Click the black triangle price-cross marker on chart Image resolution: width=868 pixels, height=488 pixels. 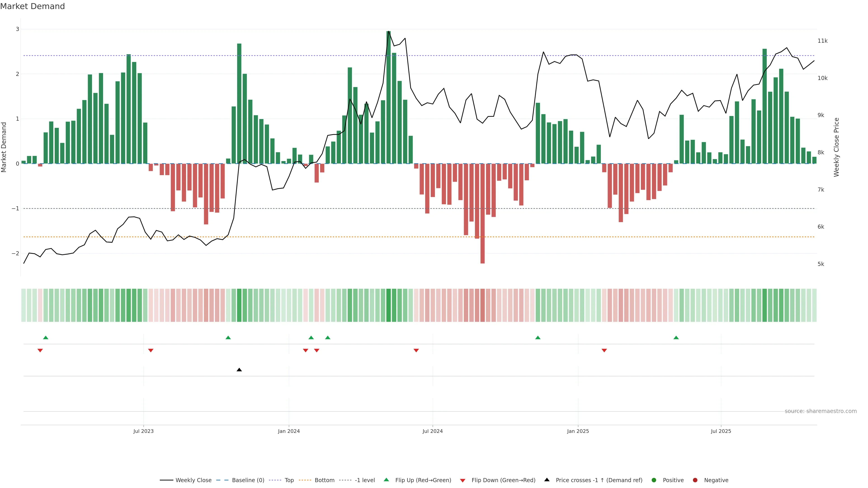tap(239, 370)
